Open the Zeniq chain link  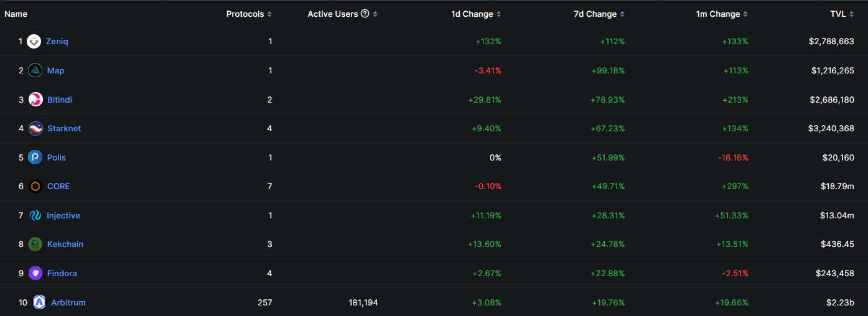[57, 42]
